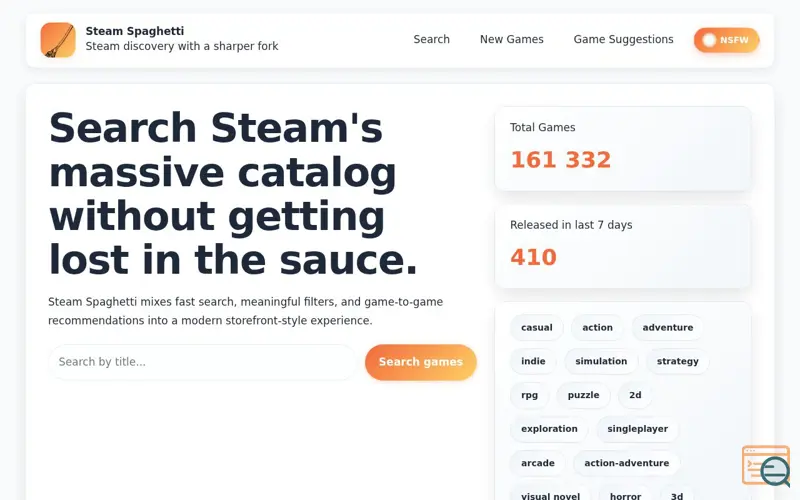Open the floating search-window icon at bottom right

[766, 466]
